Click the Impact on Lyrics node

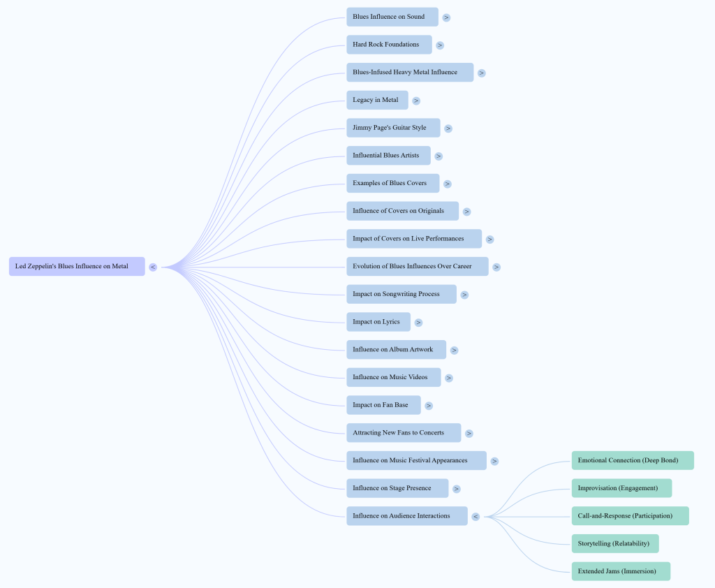[378, 322]
